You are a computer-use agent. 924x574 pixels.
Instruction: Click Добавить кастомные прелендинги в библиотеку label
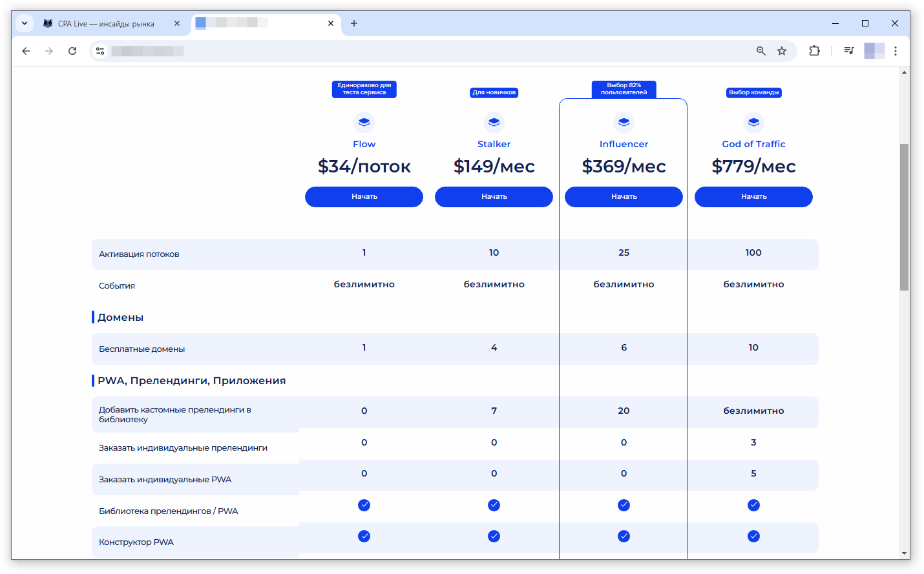coord(174,415)
